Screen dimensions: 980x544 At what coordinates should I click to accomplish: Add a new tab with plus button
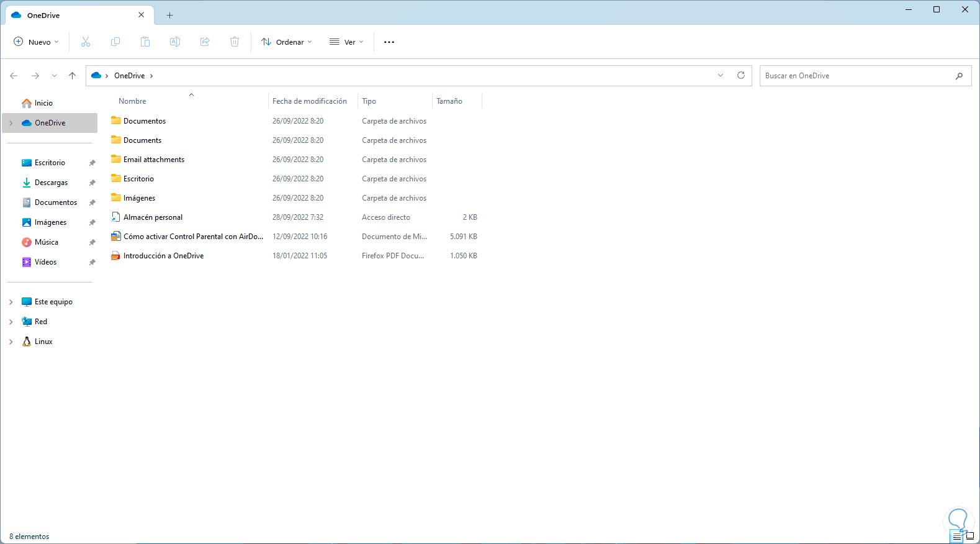coord(169,15)
